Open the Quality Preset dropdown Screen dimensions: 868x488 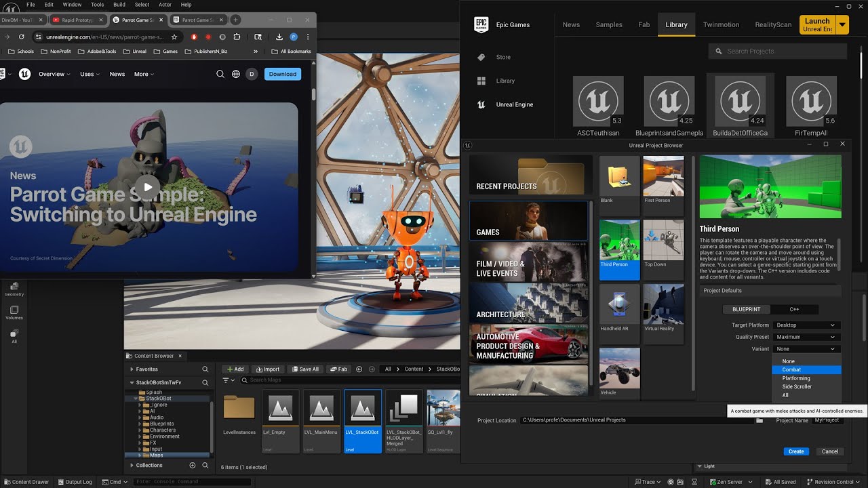point(806,337)
